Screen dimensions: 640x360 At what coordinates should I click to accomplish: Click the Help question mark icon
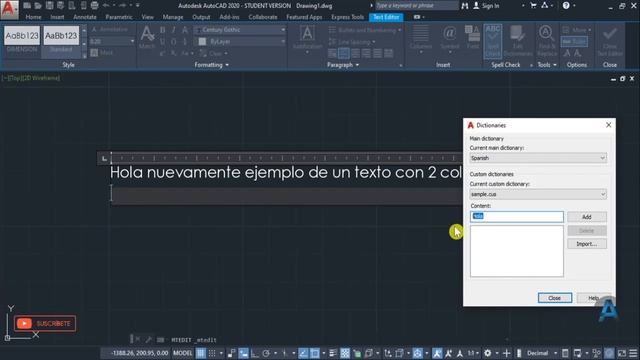(x=566, y=5)
